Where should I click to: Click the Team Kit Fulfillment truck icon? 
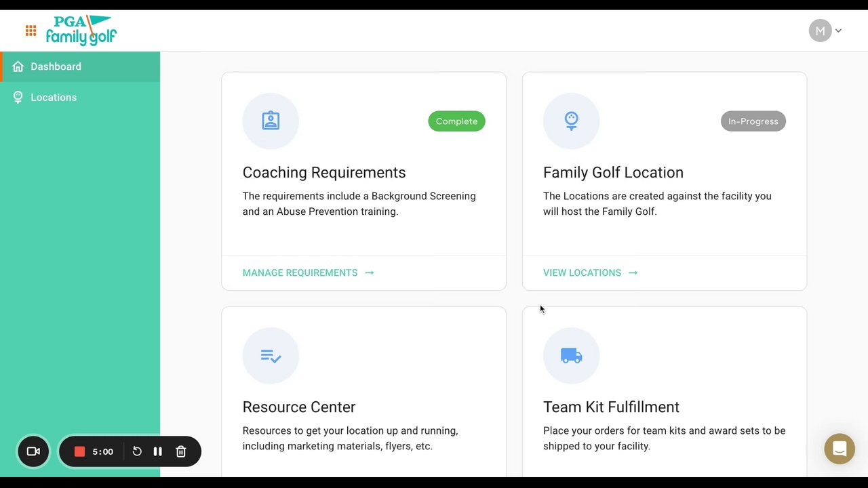(x=571, y=356)
